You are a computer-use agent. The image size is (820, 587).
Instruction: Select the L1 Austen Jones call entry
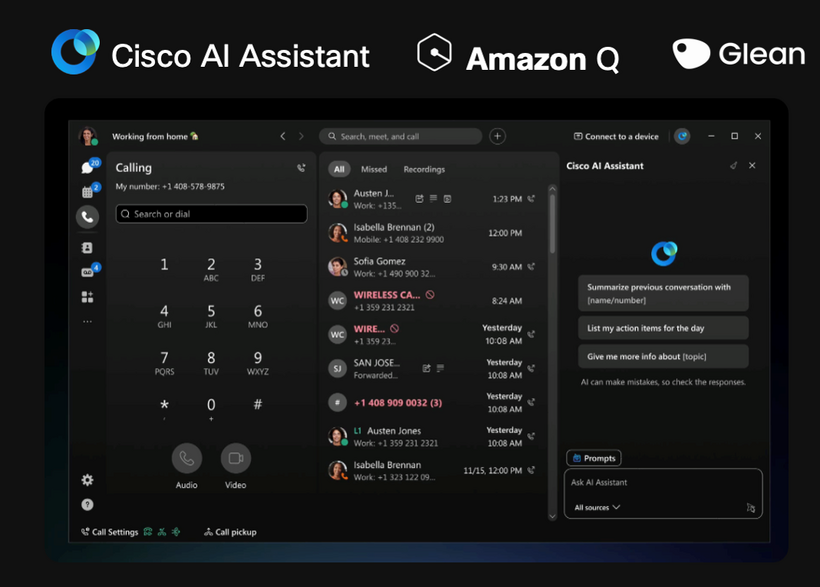pyautogui.click(x=432, y=436)
